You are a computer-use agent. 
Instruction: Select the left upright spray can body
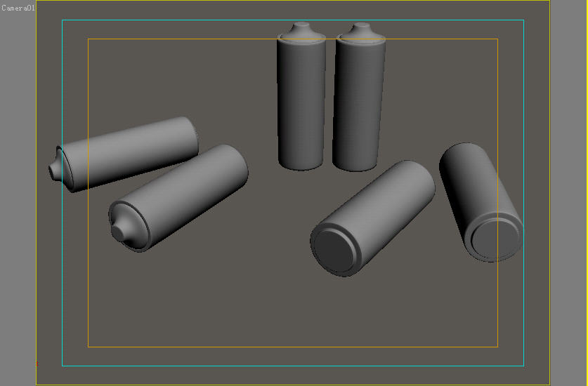pos(301,105)
